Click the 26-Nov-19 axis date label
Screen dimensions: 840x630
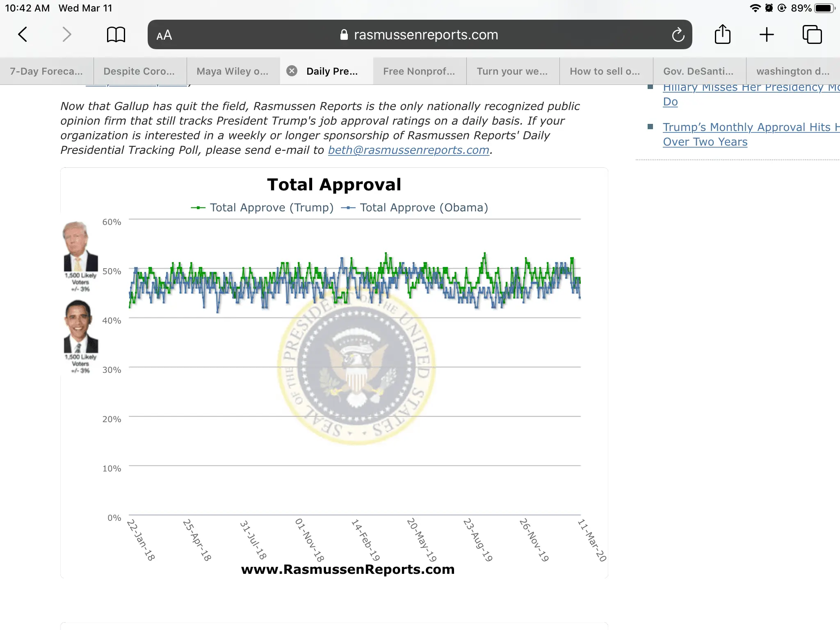coord(534,540)
